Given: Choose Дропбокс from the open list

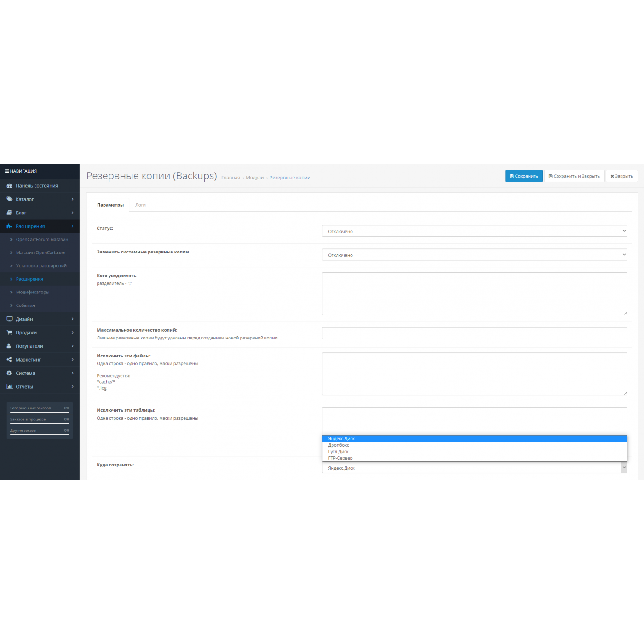Looking at the screenshot, I should pos(339,445).
